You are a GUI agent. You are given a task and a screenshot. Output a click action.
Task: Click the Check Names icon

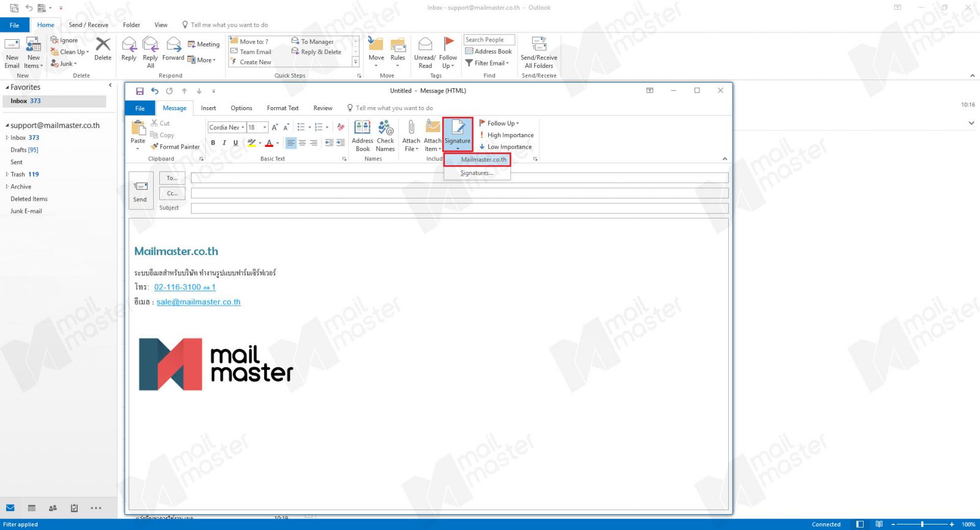[x=385, y=127]
